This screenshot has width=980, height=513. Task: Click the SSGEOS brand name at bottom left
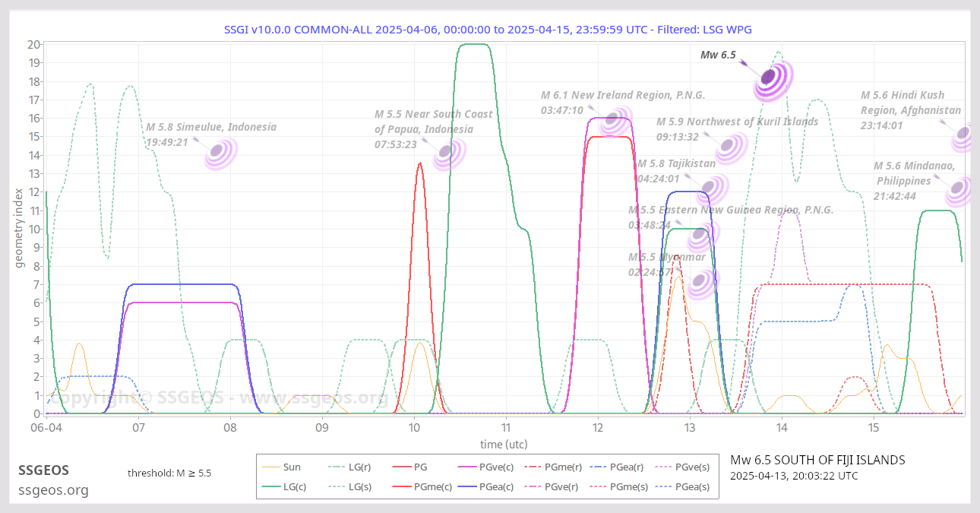[43, 470]
